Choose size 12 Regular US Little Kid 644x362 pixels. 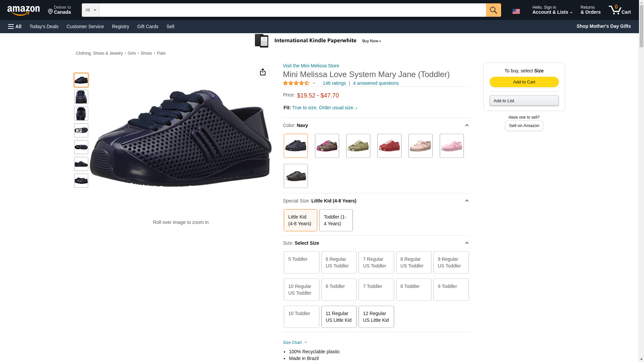[x=376, y=317]
